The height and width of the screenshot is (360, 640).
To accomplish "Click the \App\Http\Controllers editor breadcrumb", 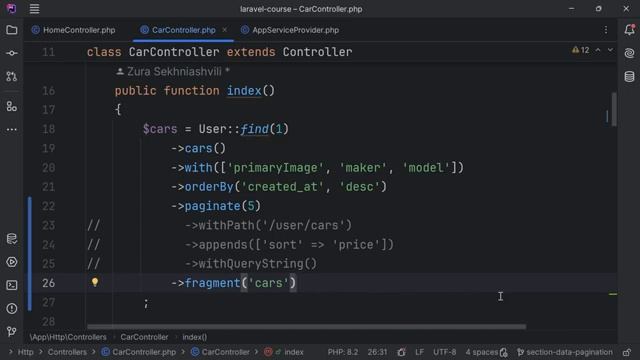I will pyautogui.click(x=68, y=337).
